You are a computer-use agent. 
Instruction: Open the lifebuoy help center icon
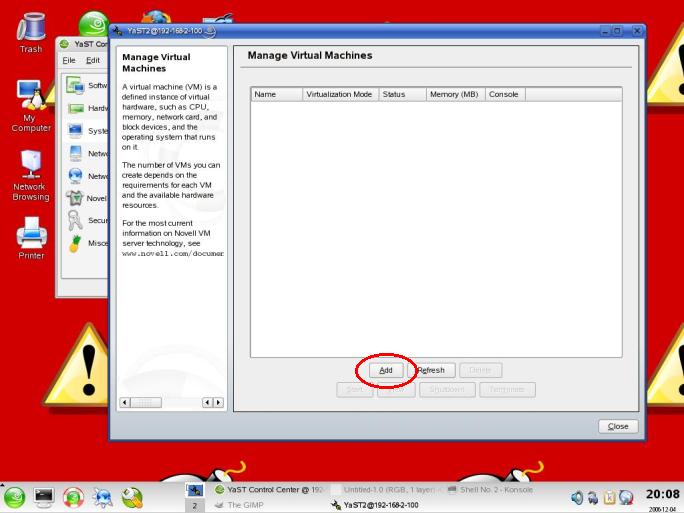point(73,497)
